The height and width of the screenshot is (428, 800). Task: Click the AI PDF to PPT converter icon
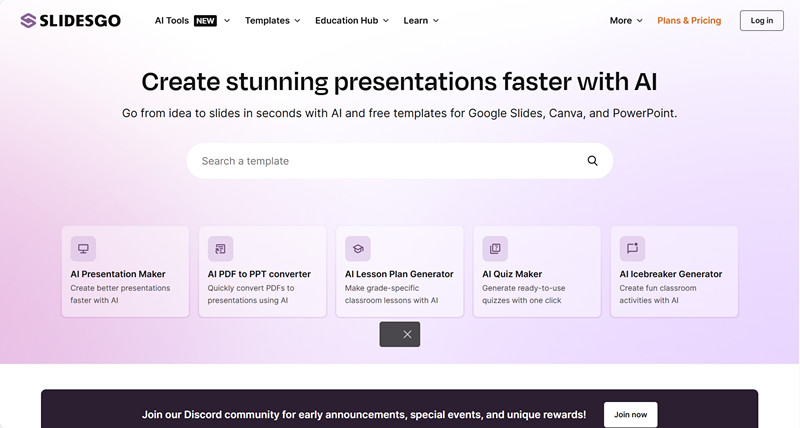(220, 248)
